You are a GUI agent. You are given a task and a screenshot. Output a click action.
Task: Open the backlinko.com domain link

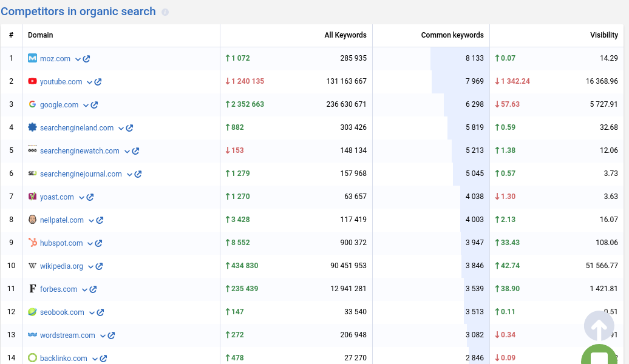[63, 359]
